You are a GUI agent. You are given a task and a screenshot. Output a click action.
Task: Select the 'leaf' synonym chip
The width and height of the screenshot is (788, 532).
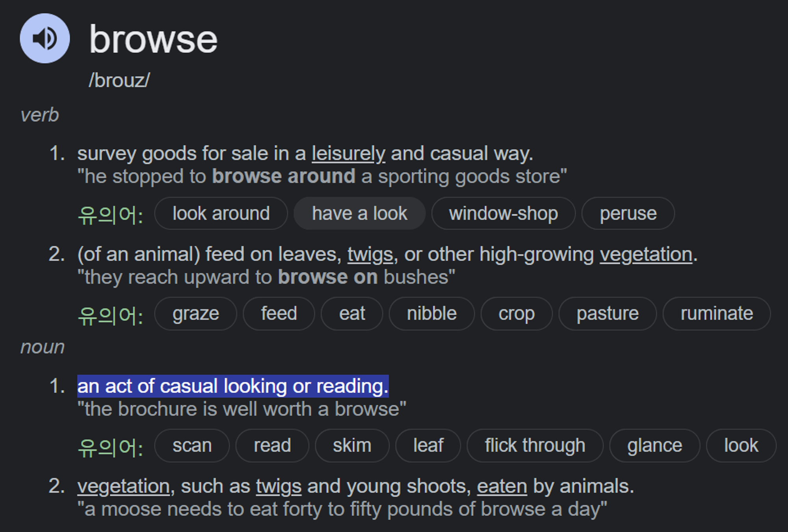428,446
